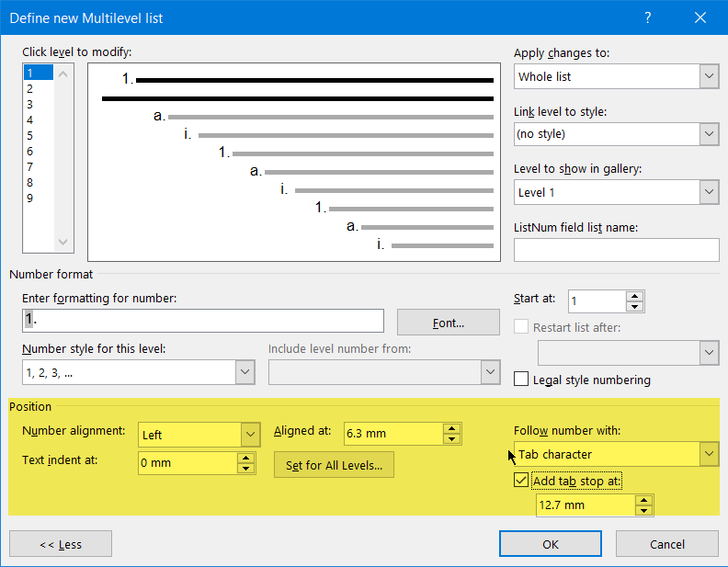Image resolution: width=728 pixels, height=567 pixels.
Task: Expand the Follow number with dropdown
Action: pos(709,453)
